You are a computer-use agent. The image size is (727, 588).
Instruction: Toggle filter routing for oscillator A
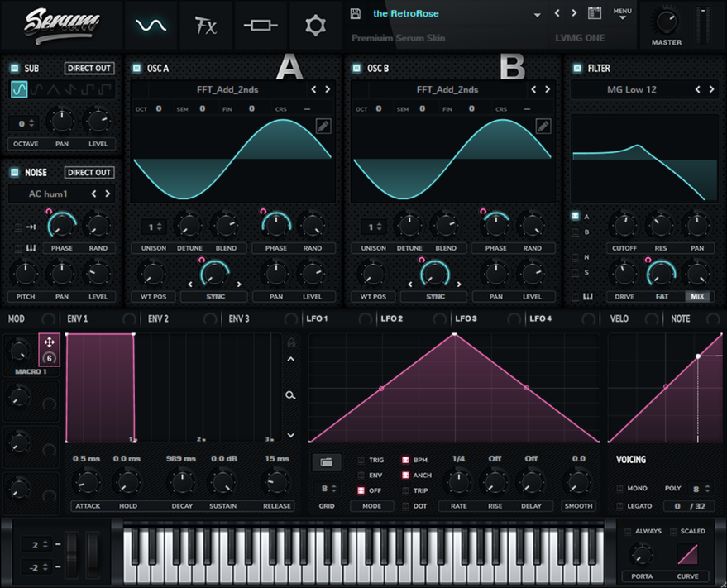pyautogui.click(x=576, y=216)
